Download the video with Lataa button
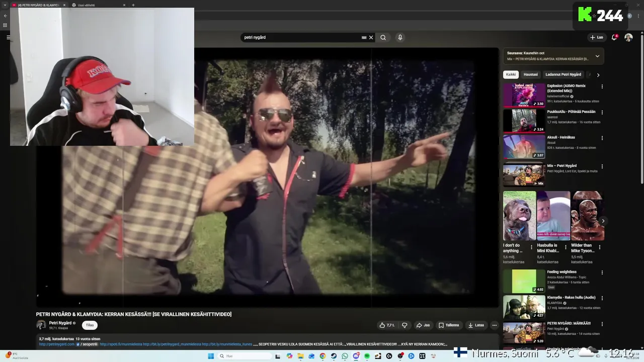This screenshot has height=362, width=644. (x=476, y=325)
